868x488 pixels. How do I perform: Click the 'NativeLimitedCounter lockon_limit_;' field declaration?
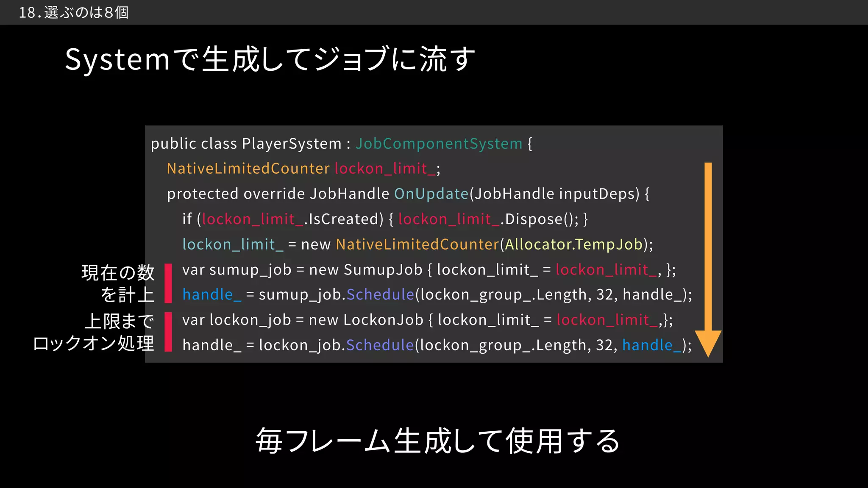tap(303, 169)
